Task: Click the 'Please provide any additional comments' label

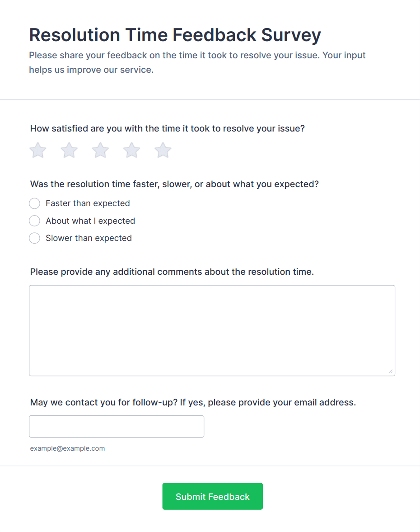Action: 172,272
